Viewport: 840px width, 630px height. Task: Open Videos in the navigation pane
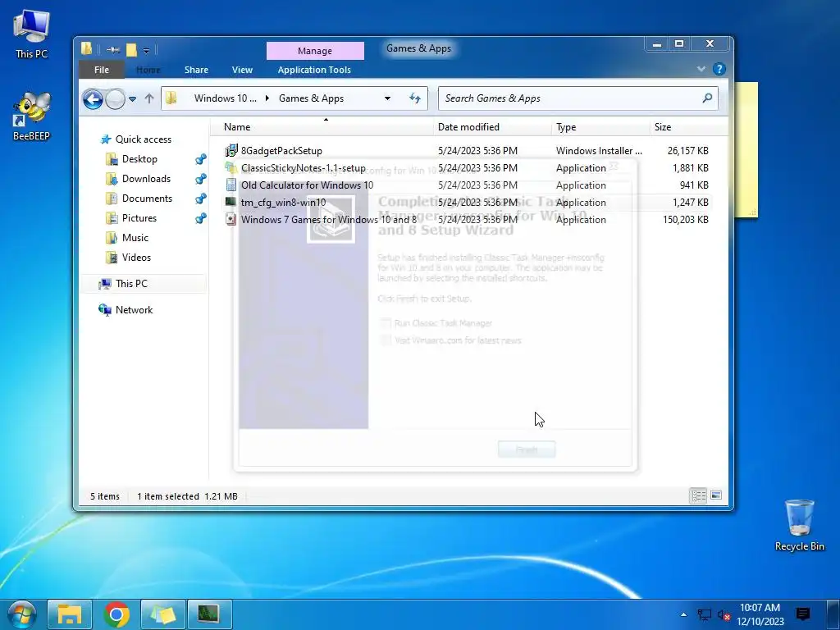[x=136, y=258]
